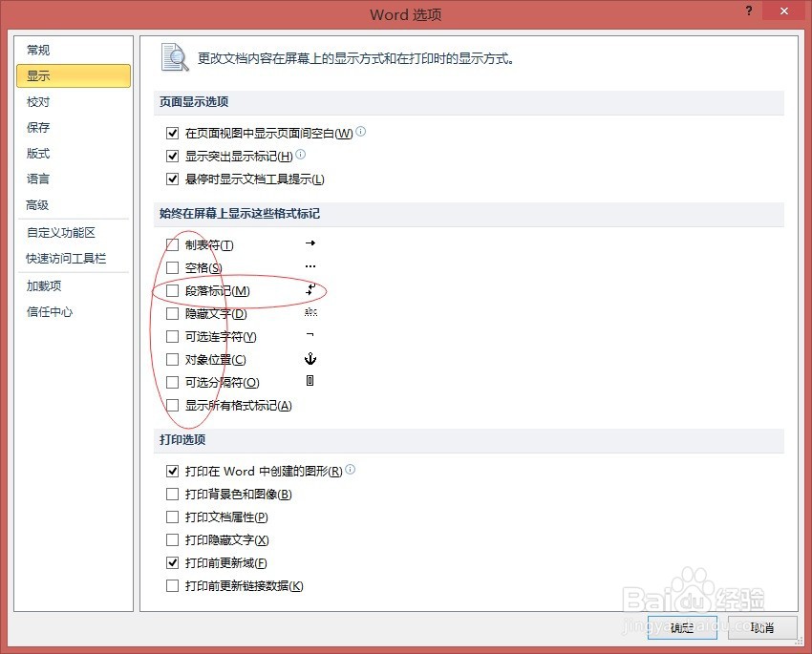Screen dimensions: 812x654
Task: Click the object anchor symbol
Action: click(310, 358)
